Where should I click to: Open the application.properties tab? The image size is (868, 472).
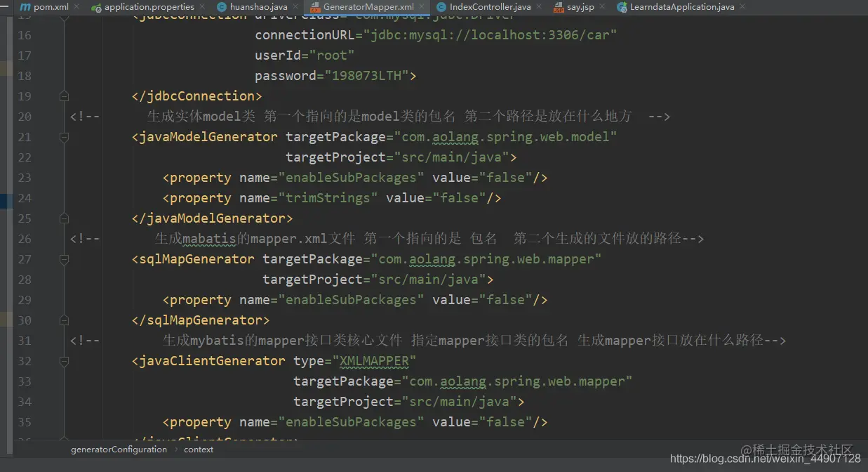coord(149,7)
